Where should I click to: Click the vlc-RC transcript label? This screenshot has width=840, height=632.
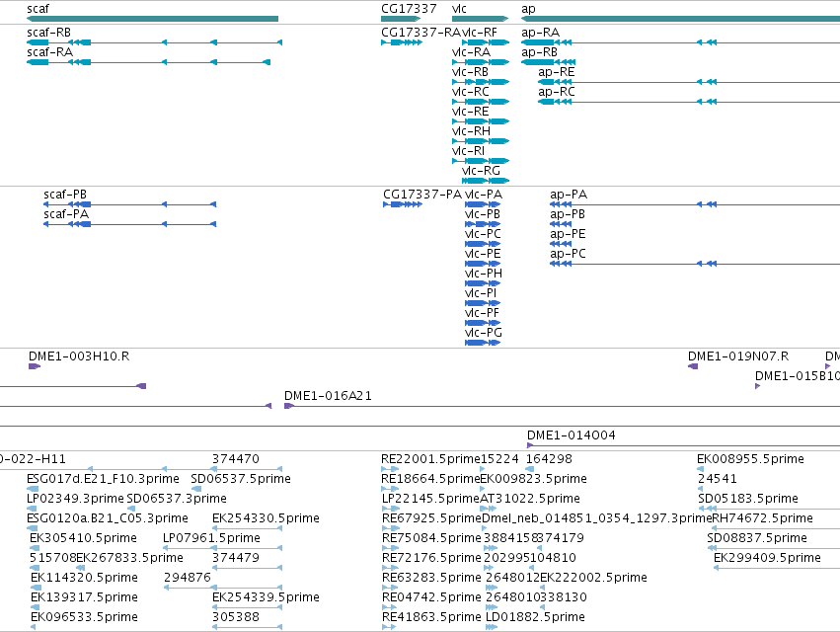tap(471, 92)
